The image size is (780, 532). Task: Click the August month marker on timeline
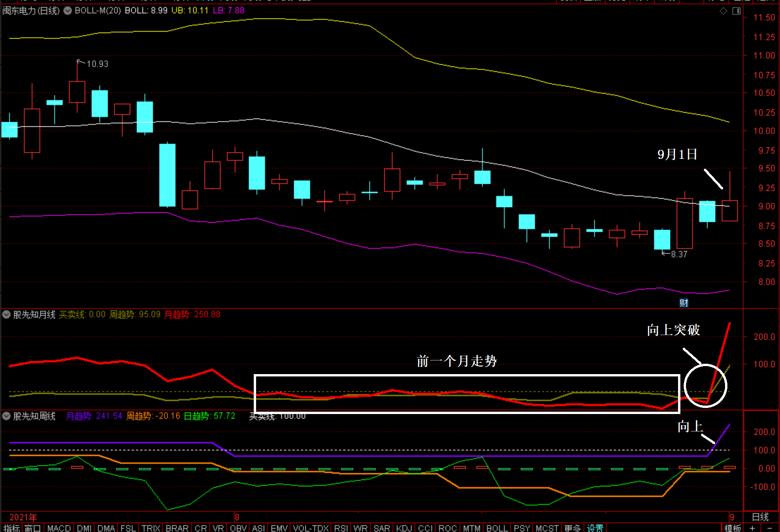pos(237,517)
